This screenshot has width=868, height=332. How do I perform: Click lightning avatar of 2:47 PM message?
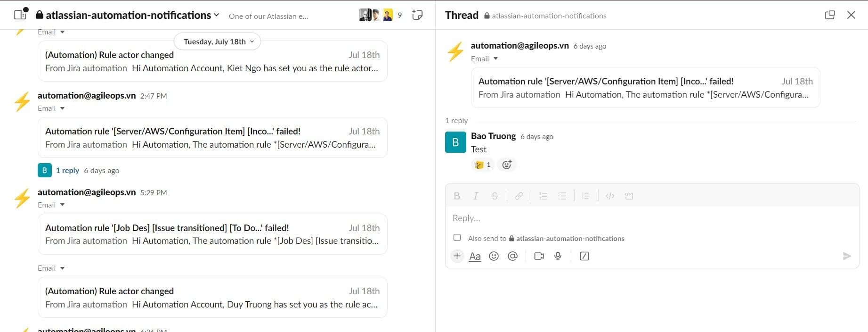pyautogui.click(x=22, y=101)
